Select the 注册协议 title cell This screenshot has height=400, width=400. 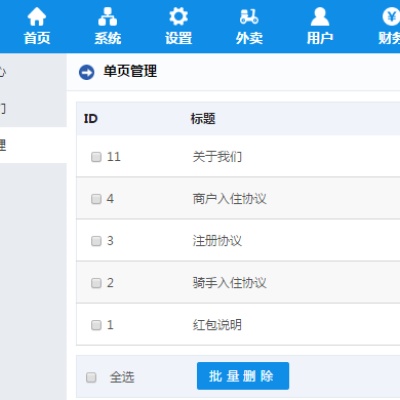pyautogui.click(x=217, y=241)
